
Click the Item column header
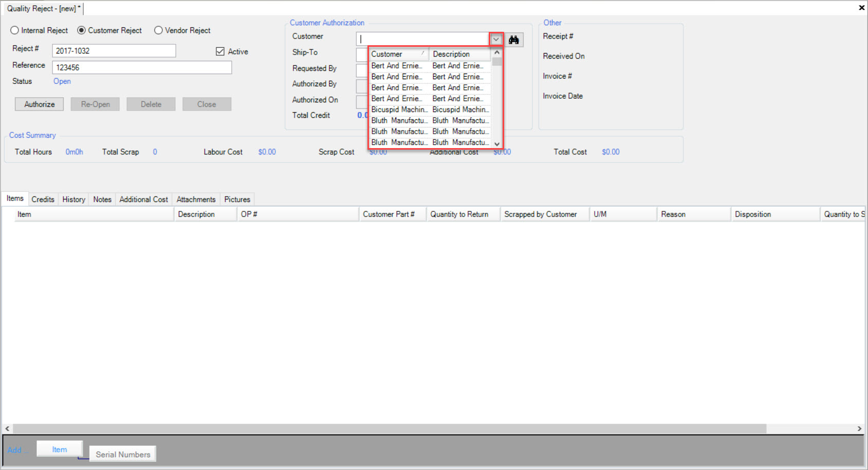pyautogui.click(x=94, y=214)
